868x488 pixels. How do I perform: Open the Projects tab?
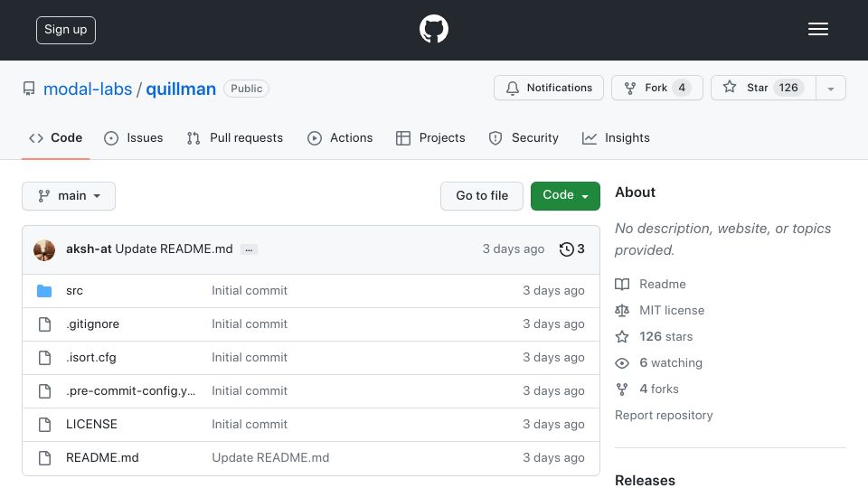click(x=430, y=137)
